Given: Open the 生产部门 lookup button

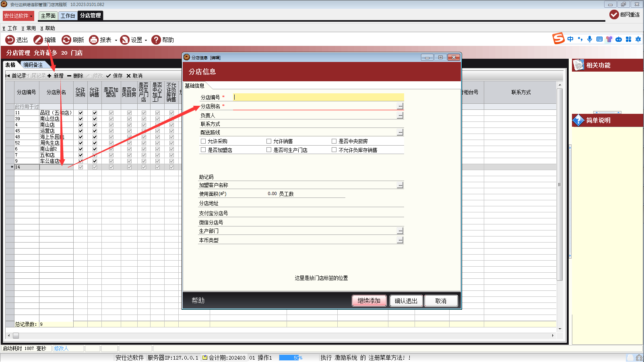Looking at the screenshot, I should pyautogui.click(x=400, y=231).
